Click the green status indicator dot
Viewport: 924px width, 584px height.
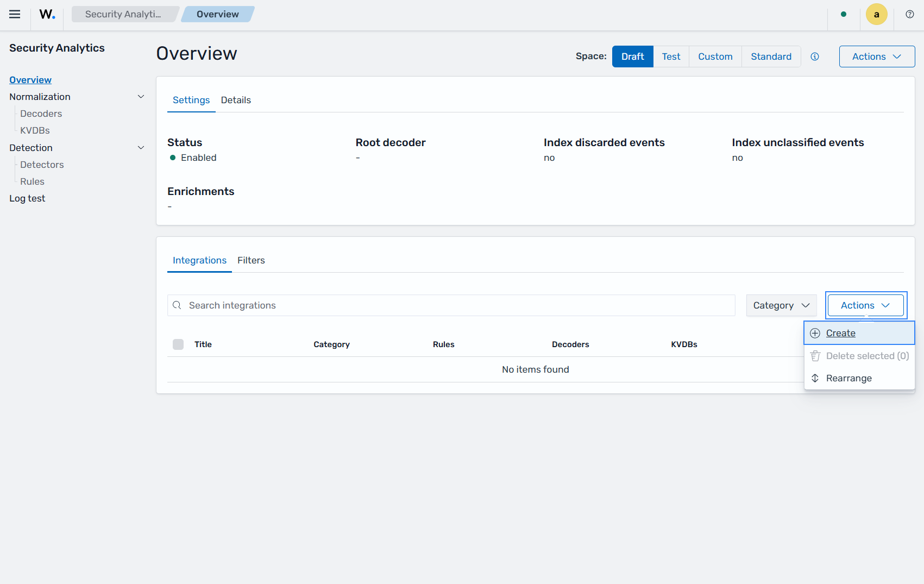coord(844,14)
